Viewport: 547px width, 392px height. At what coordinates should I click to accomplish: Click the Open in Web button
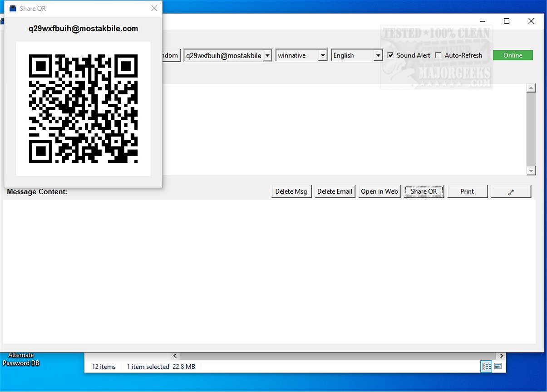point(379,191)
